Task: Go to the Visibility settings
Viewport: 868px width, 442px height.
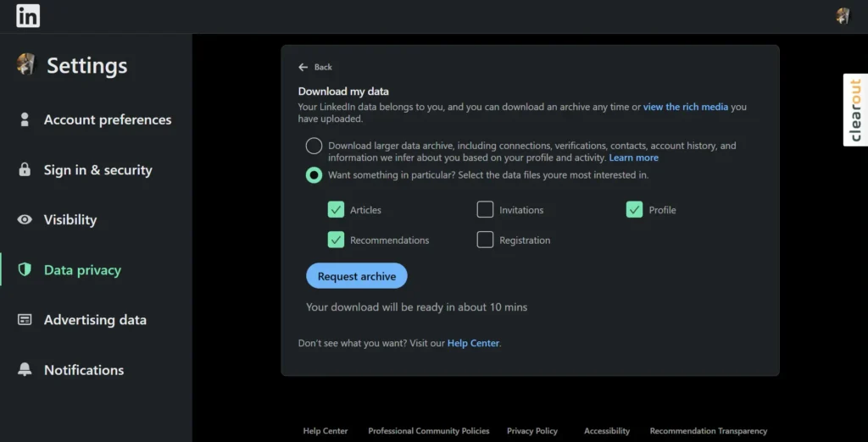Action: coord(70,219)
